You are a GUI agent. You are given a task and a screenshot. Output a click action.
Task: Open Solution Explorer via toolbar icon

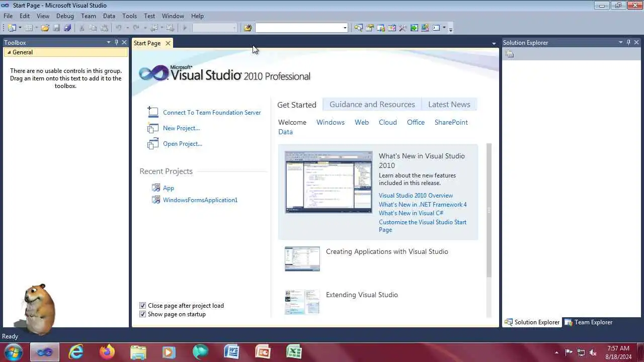pyautogui.click(x=358, y=28)
